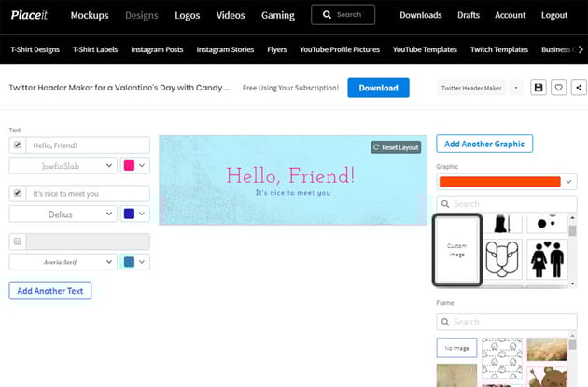The image size is (588, 387).
Task: Open Drafts page
Action: tap(469, 15)
